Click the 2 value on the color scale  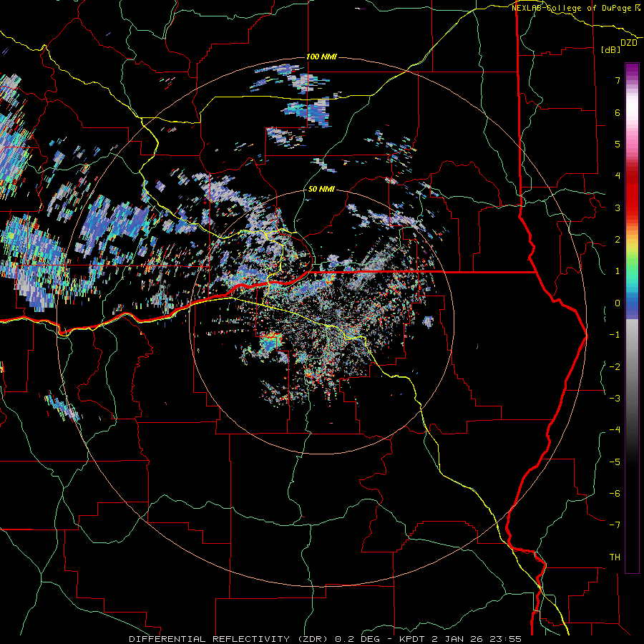[618, 240]
